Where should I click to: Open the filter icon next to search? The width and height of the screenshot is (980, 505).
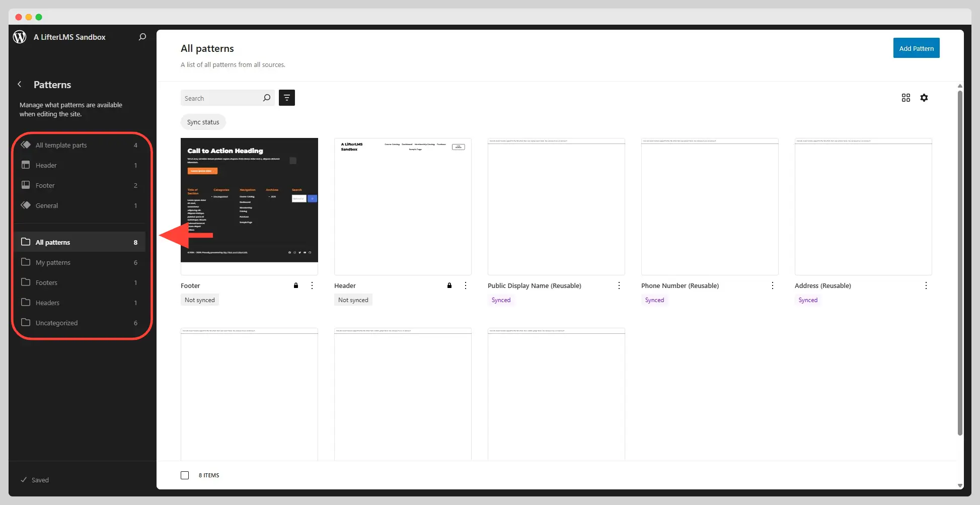[x=286, y=98]
